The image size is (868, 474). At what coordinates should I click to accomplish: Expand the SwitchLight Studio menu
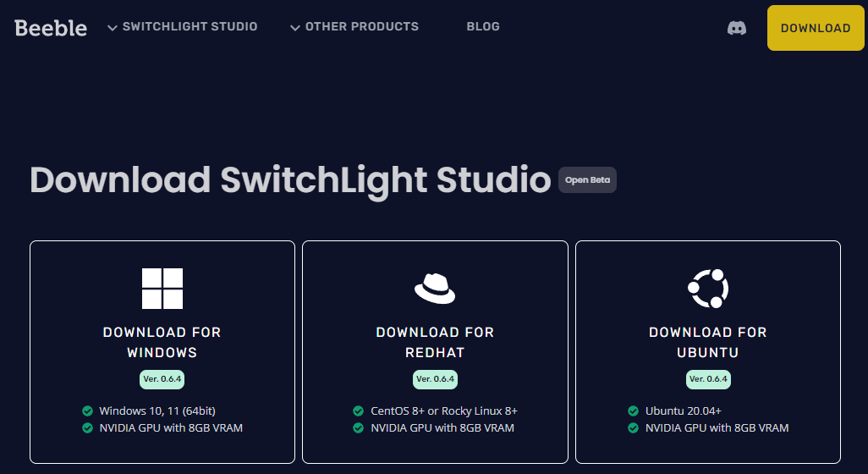pyautogui.click(x=183, y=26)
